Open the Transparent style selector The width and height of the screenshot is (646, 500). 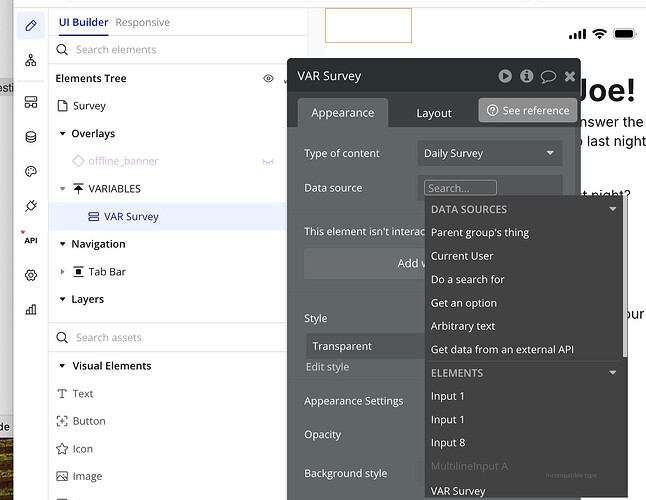pos(365,346)
